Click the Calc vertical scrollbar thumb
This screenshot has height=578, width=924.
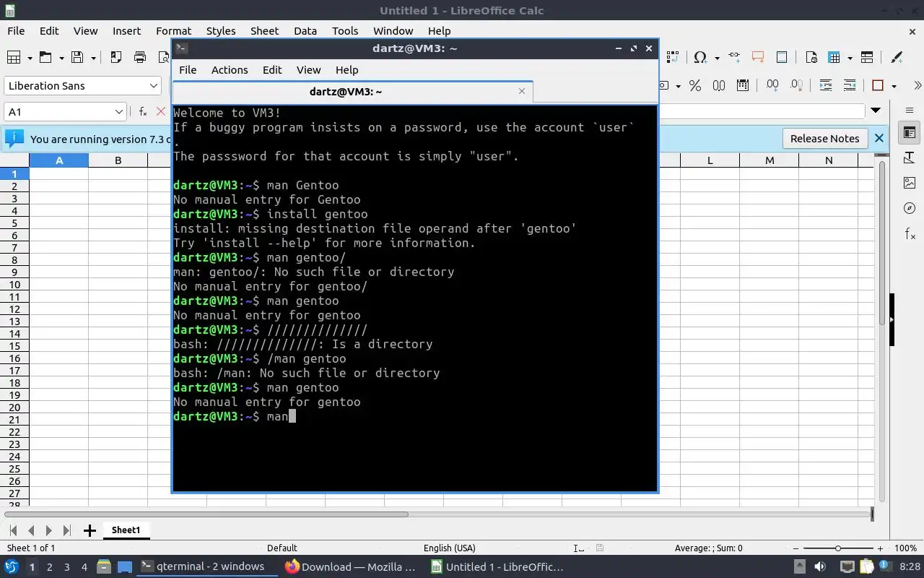pos(882,244)
